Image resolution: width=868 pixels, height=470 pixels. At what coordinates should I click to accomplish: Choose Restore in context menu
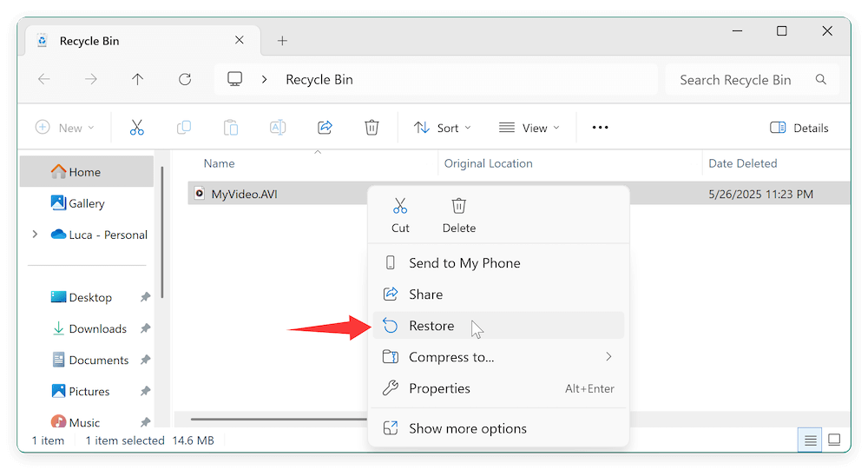(x=498, y=325)
